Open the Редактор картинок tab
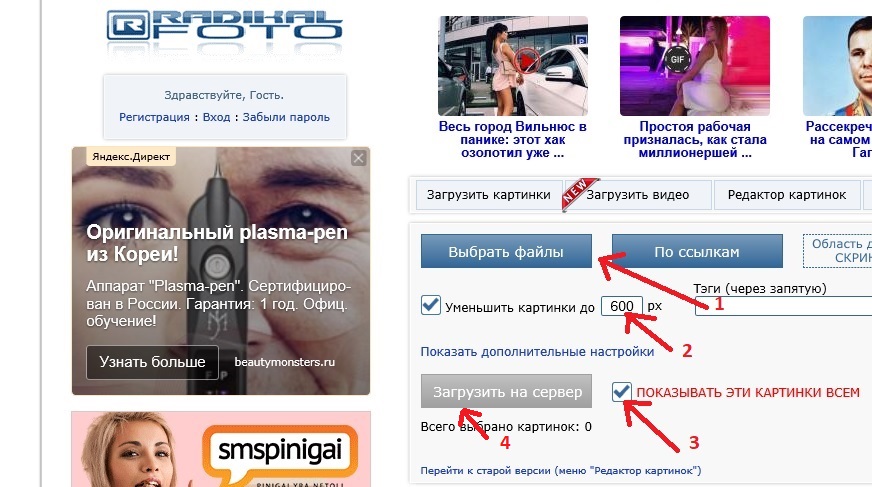This screenshot has width=872, height=487. click(787, 195)
